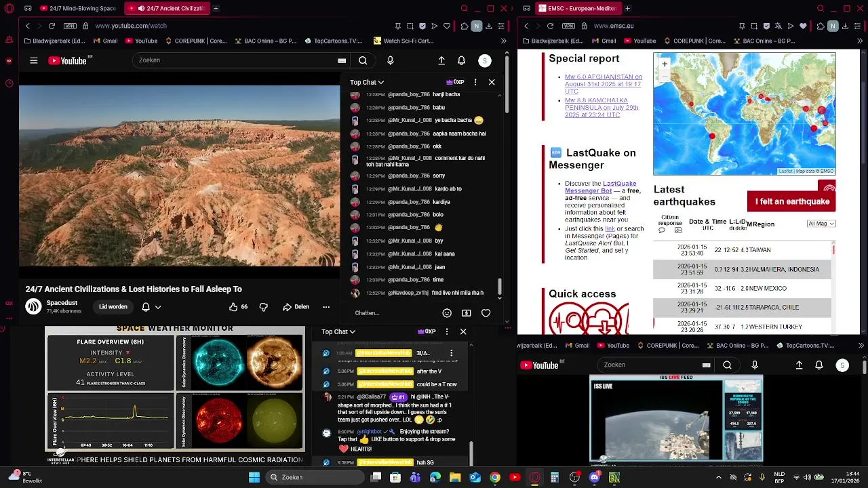
Task: Share the video with the Delen button
Action: click(x=296, y=306)
